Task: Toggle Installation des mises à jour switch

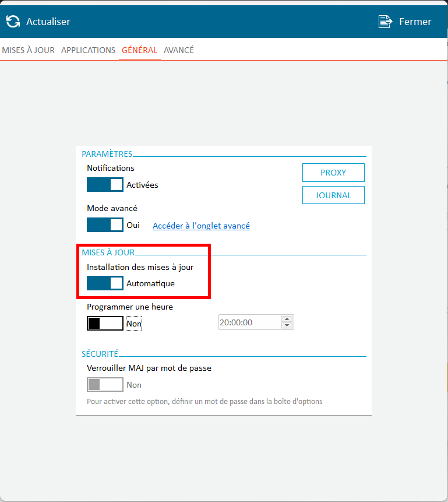Action: click(x=105, y=283)
